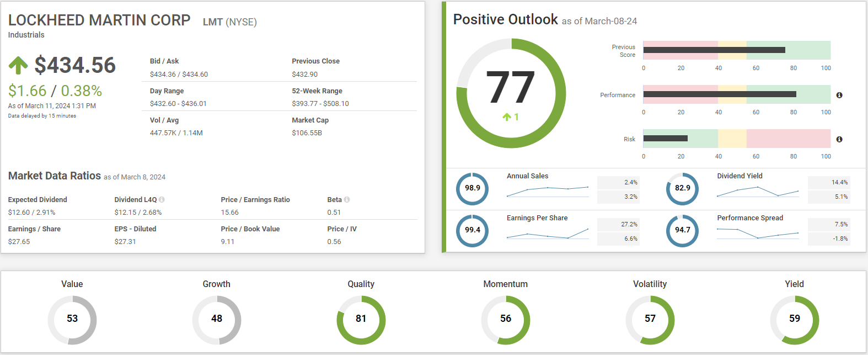Click the Day Range value $432.60 - $436.01

[178, 104]
